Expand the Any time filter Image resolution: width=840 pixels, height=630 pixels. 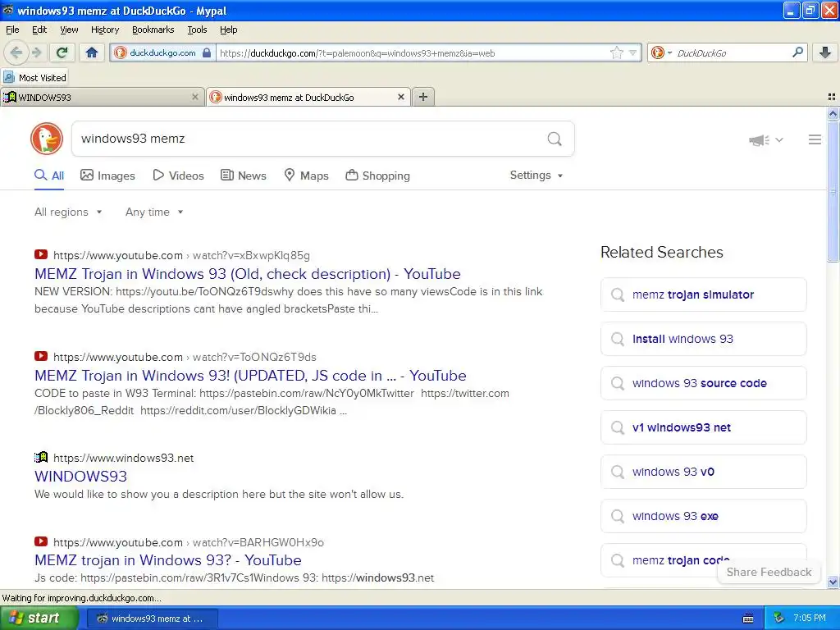click(x=154, y=212)
